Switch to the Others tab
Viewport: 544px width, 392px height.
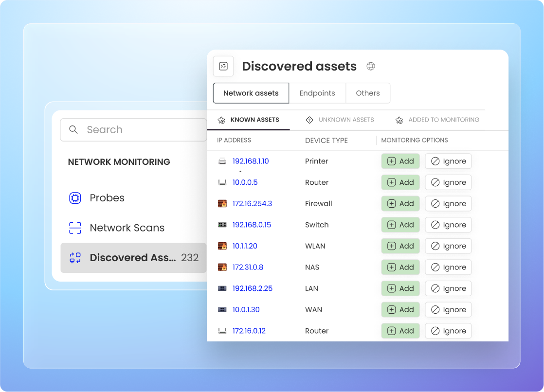coord(368,93)
